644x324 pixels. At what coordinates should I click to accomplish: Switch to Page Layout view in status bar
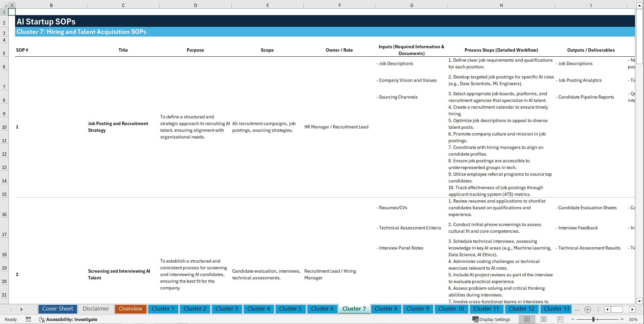click(x=543, y=319)
